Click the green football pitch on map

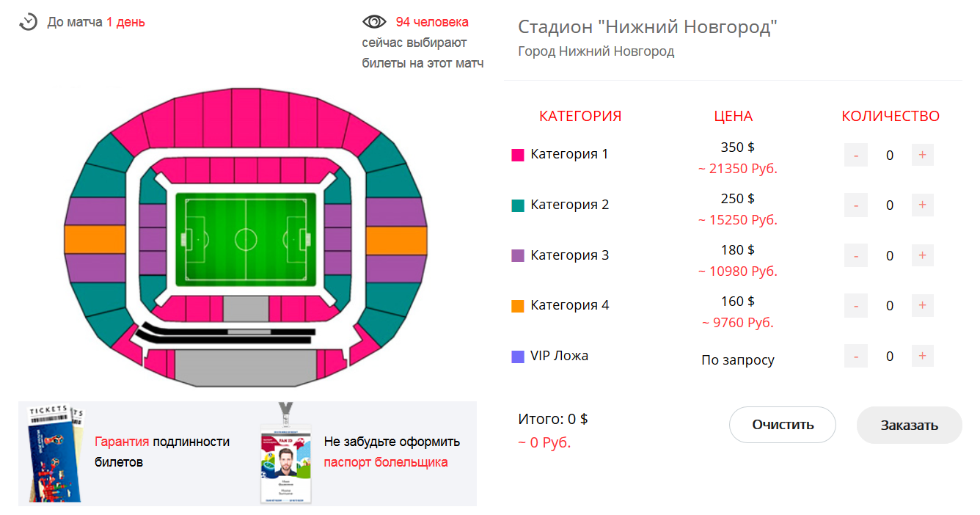tap(246, 238)
